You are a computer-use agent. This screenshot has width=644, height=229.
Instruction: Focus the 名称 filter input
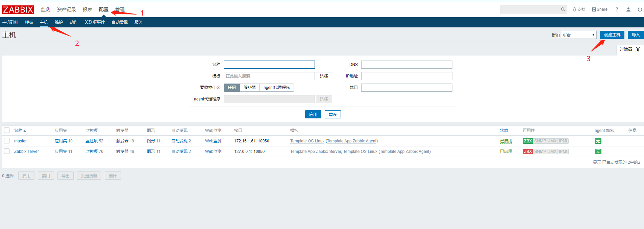tap(269, 65)
